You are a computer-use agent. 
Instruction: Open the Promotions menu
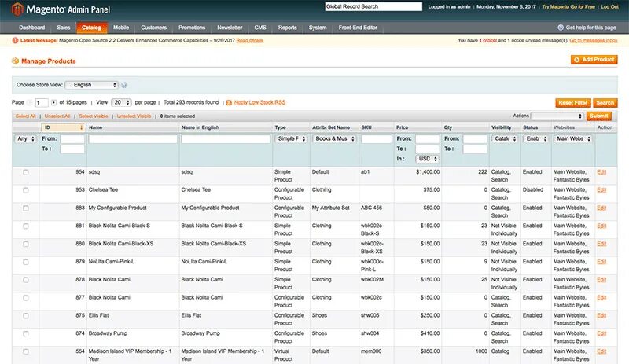(192, 28)
